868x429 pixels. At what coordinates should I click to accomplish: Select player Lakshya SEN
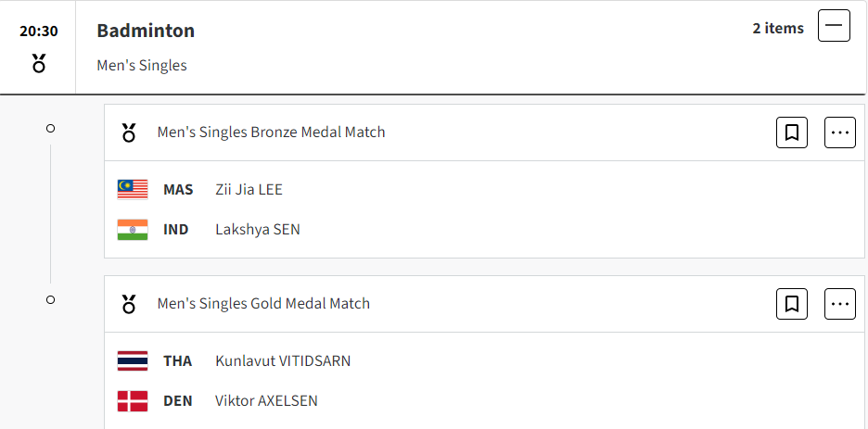pyautogui.click(x=258, y=230)
